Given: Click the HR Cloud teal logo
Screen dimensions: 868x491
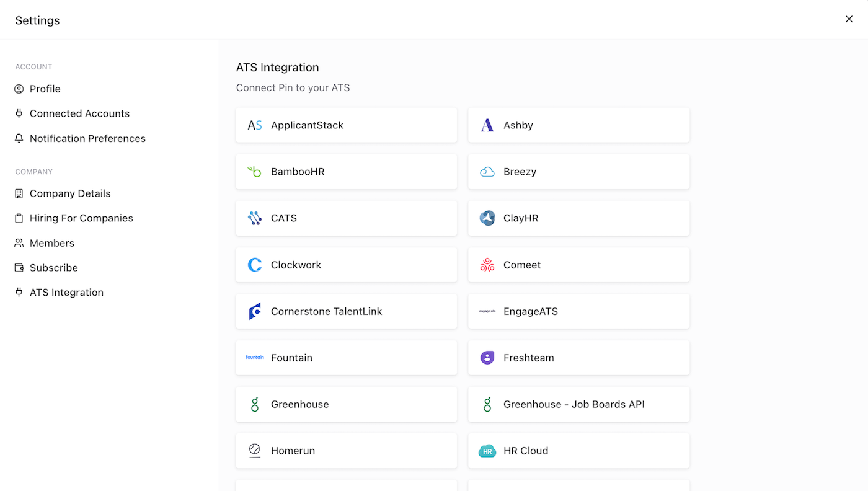Looking at the screenshot, I should pyautogui.click(x=487, y=451).
